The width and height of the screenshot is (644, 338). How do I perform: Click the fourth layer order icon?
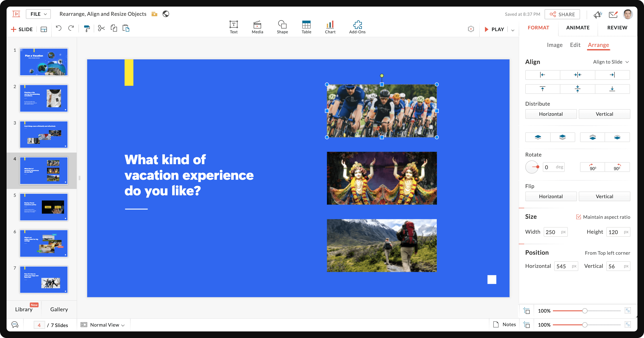click(x=617, y=137)
